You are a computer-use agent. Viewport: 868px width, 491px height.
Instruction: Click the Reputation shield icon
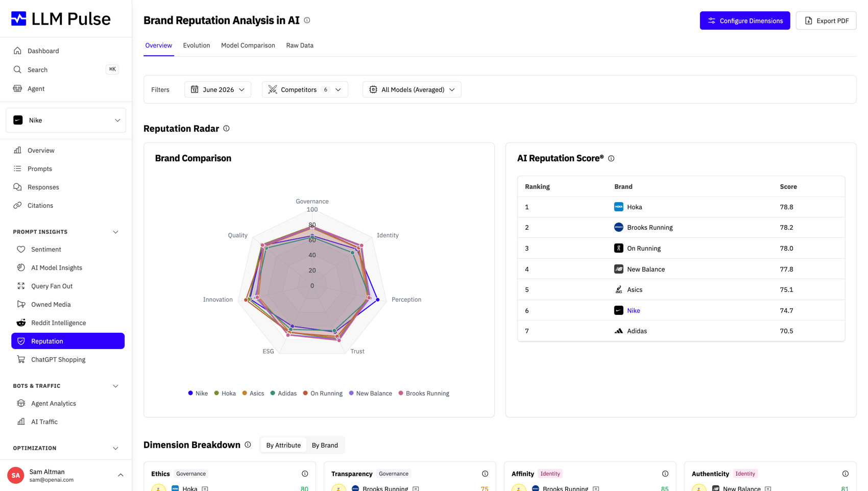pyautogui.click(x=21, y=341)
